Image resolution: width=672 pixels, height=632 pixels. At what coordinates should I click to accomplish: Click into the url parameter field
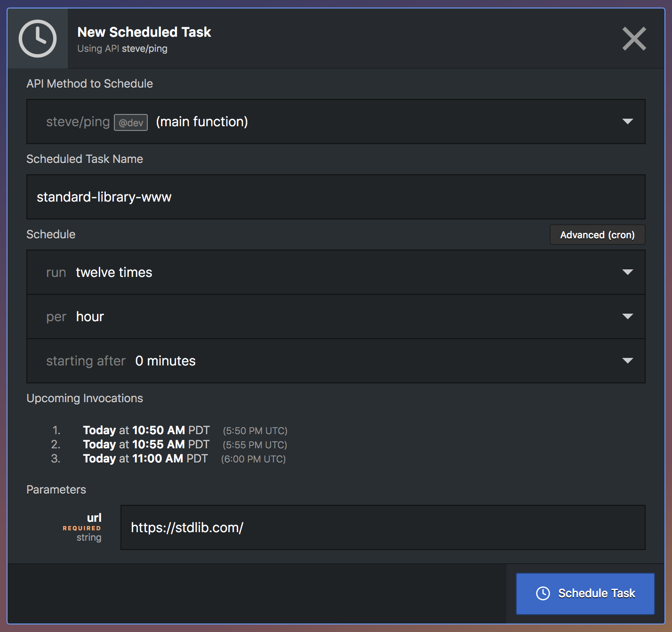click(383, 527)
